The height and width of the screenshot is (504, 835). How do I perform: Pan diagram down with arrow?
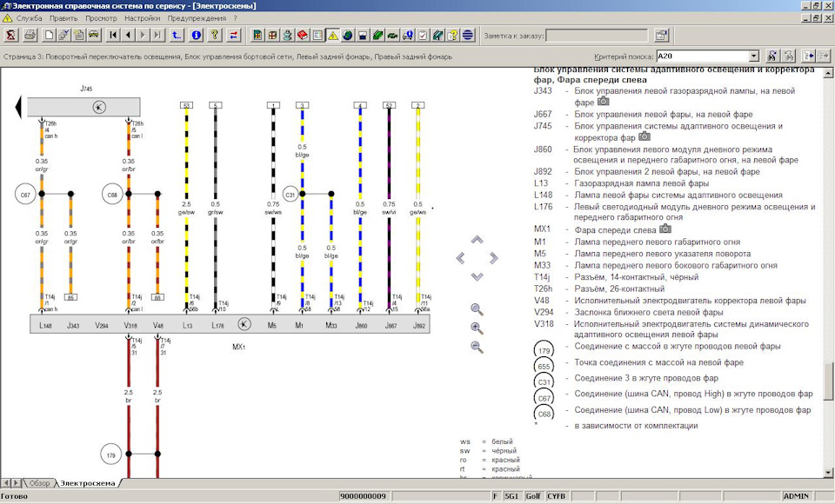pyautogui.click(x=478, y=276)
